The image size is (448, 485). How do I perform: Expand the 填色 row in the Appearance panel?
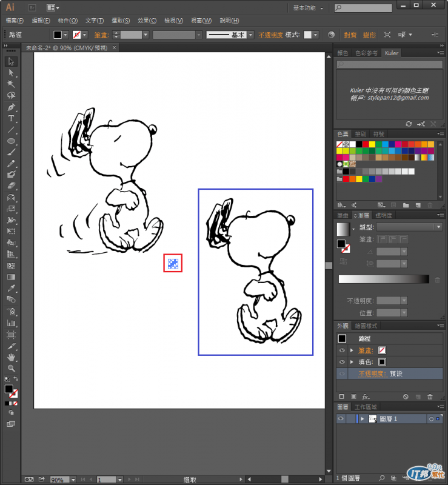click(x=352, y=362)
